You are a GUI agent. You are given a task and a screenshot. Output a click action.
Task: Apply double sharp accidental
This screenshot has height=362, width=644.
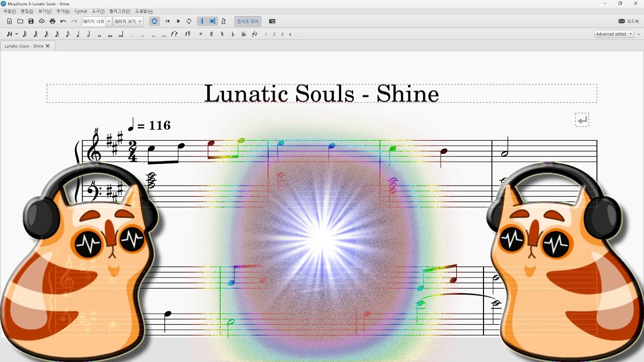click(x=200, y=34)
